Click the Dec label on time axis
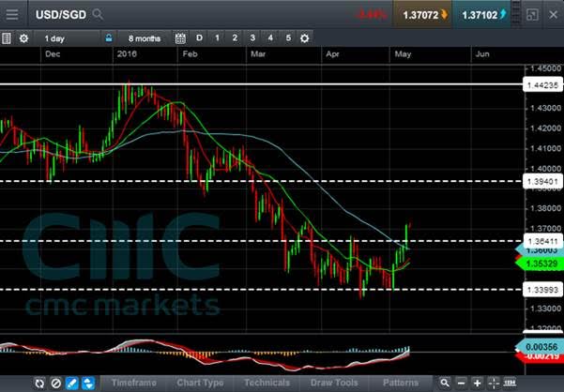Viewport: 564px width, 392px height. point(53,54)
